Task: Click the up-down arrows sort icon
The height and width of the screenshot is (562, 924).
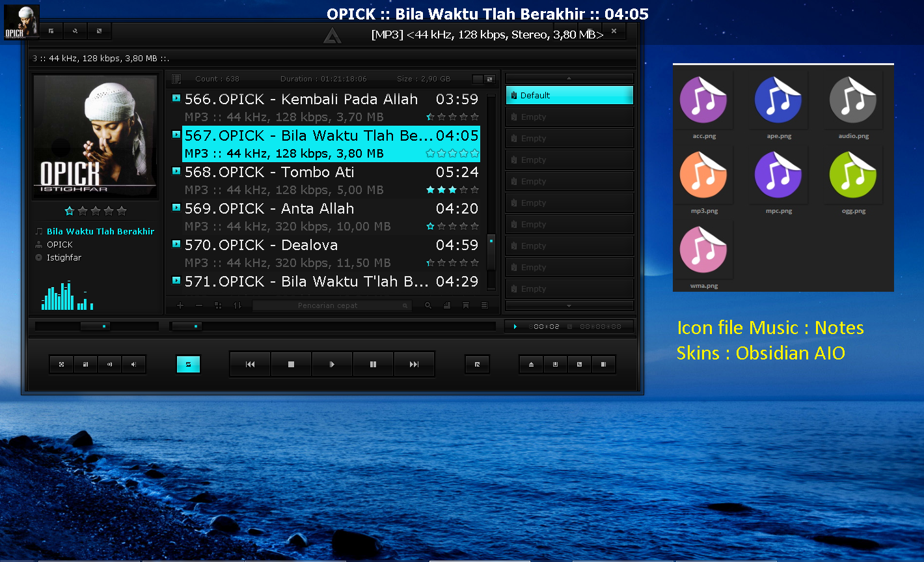Action: click(238, 305)
